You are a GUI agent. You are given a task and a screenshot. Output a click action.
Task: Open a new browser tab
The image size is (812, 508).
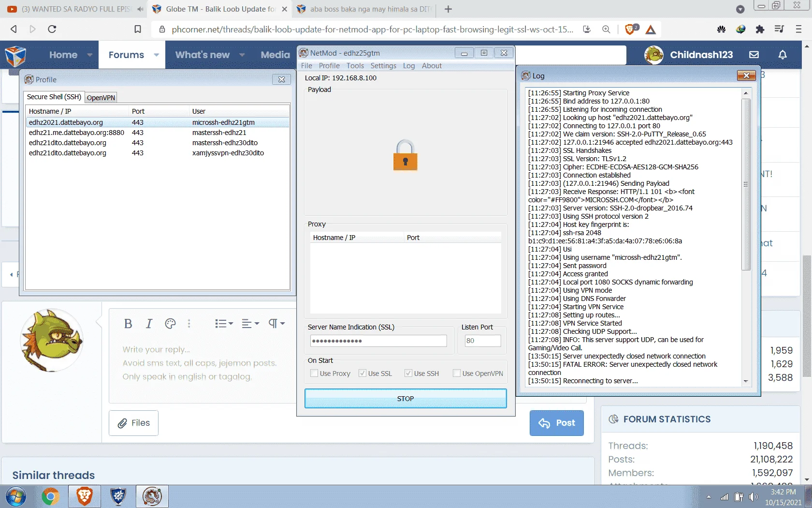coord(448,9)
